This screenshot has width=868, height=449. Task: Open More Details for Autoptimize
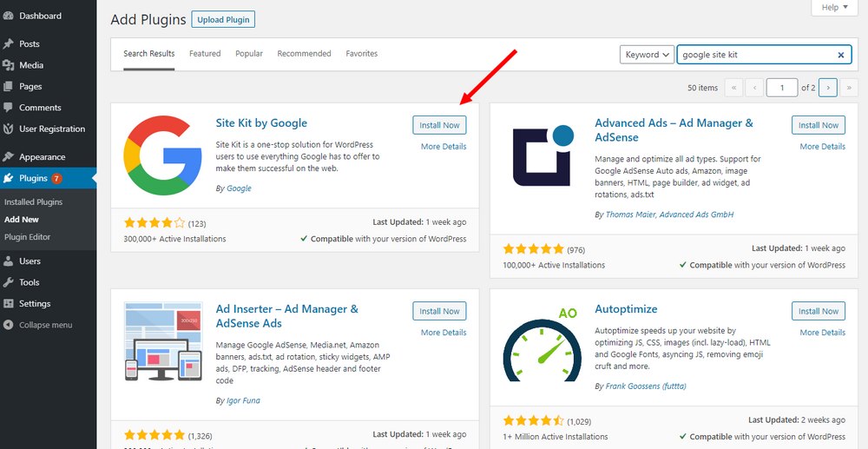coord(823,332)
